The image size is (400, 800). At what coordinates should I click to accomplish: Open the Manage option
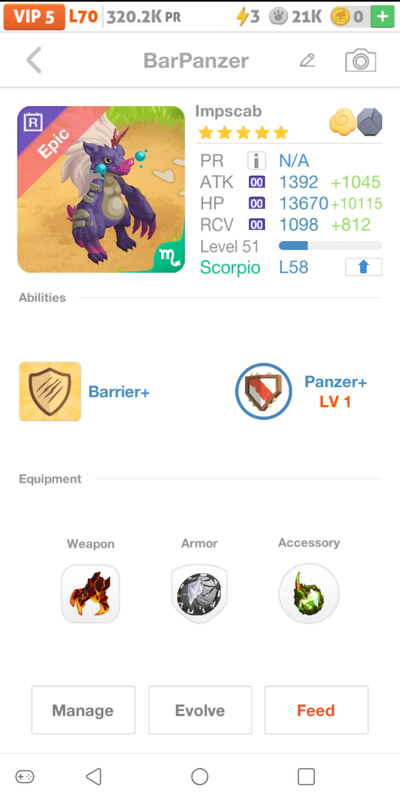[x=83, y=710]
